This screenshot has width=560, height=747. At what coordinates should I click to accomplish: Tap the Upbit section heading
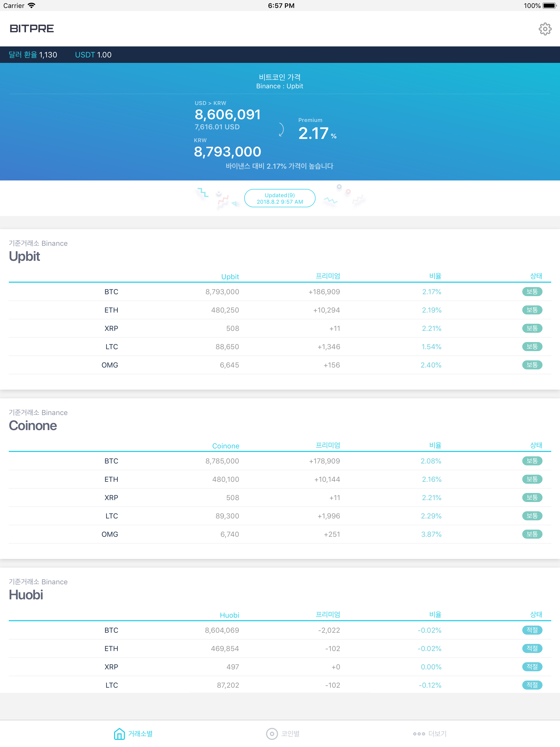coord(24,256)
